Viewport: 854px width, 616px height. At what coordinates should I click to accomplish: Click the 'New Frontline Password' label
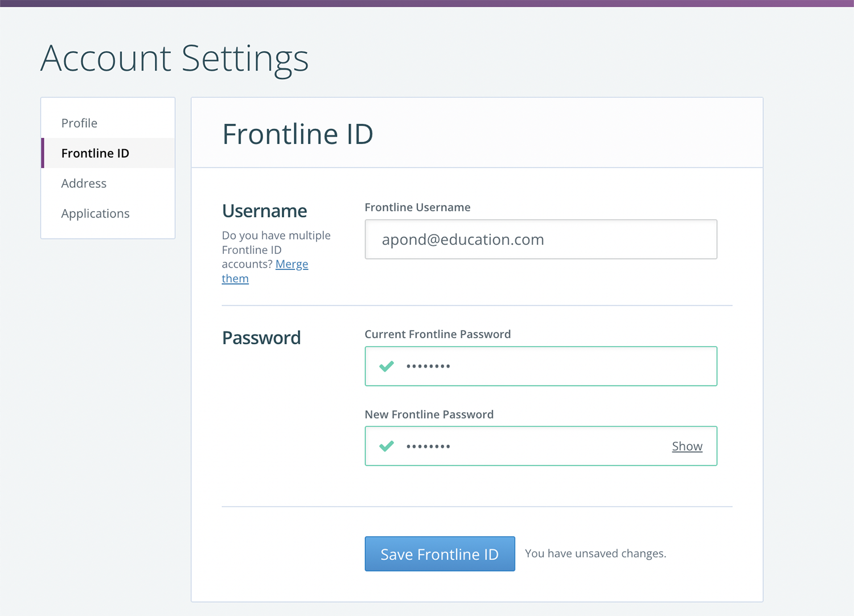429,414
